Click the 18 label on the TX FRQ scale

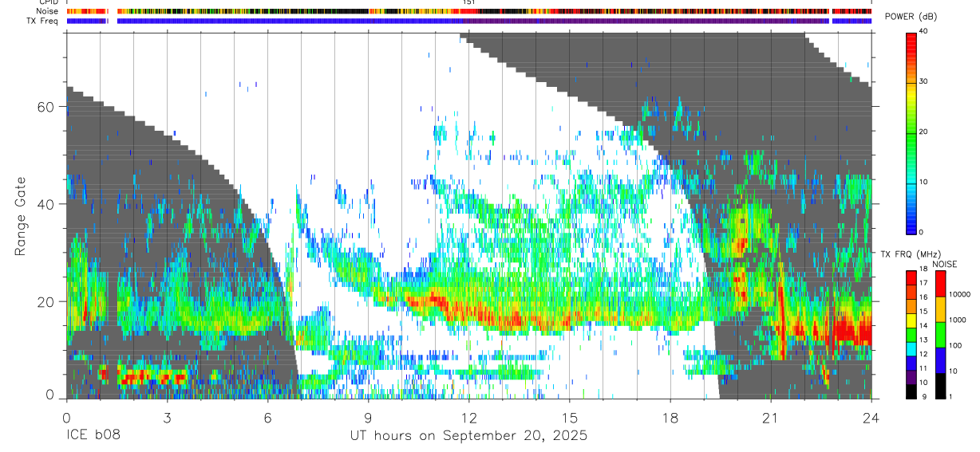923,269
